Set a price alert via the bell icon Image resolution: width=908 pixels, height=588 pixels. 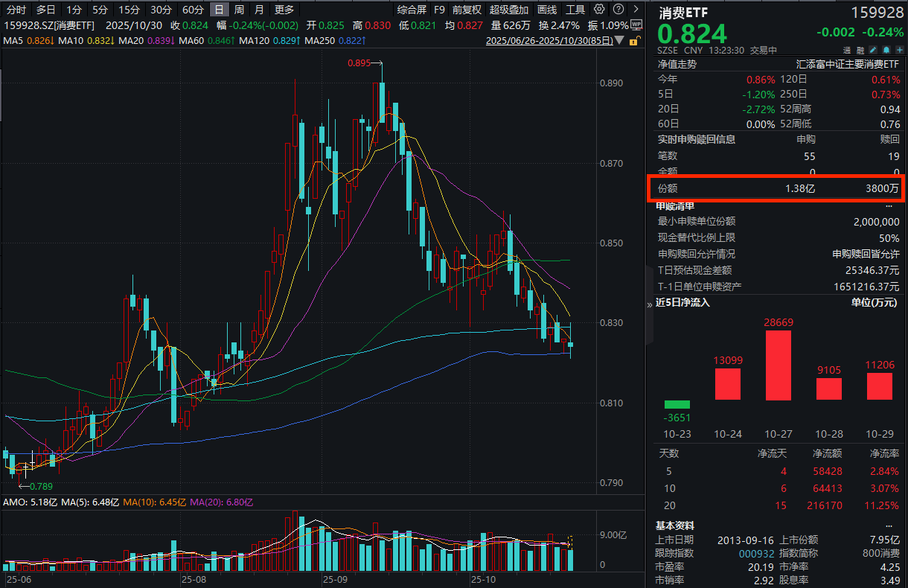[886, 50]
